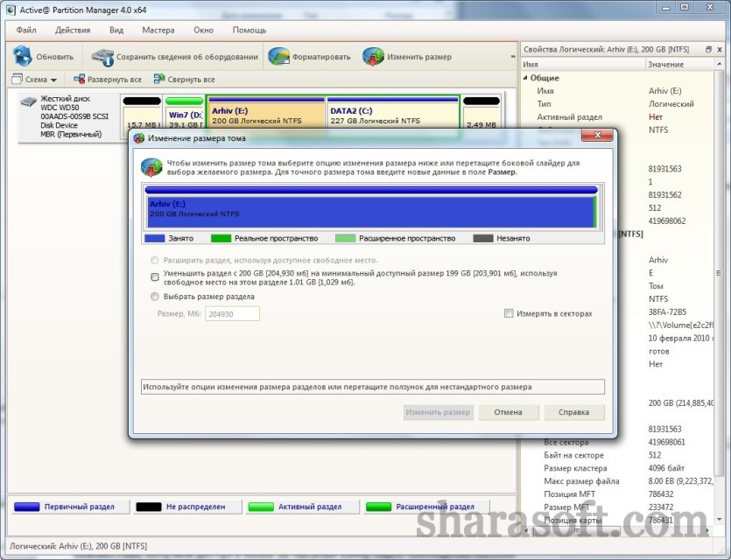Screen dimensions: 731x560
Task: Select the DATA2 (C:) partition block
Action: (x=393, y=112)
